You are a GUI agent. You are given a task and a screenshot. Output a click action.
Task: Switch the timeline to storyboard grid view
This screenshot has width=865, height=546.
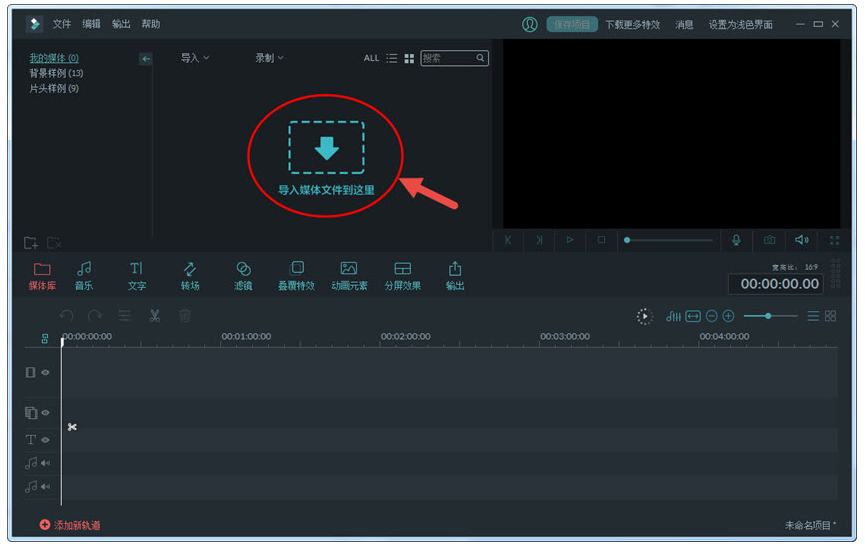point(830,316)
